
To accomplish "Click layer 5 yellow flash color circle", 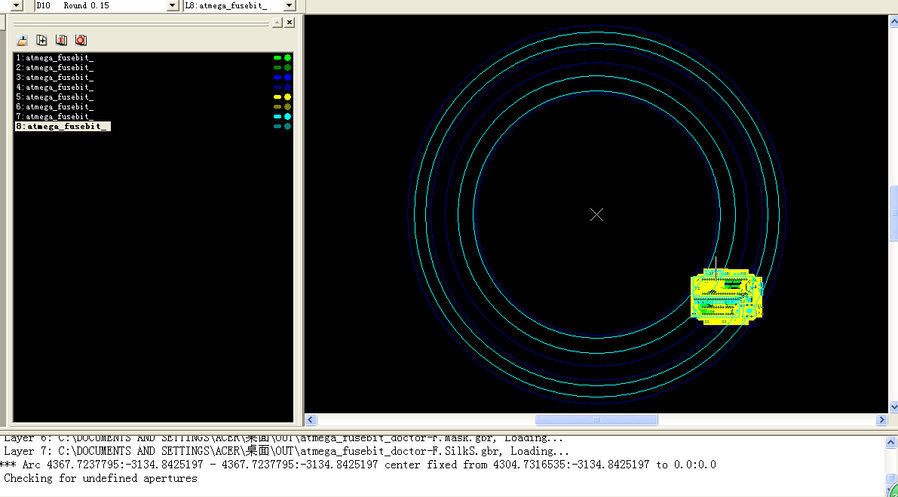I will (x=287, y=97).
